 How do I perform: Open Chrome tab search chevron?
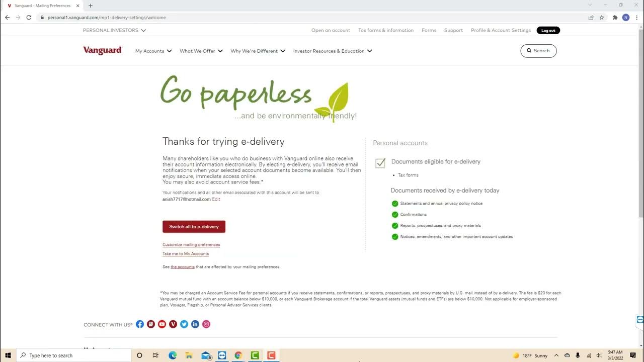coord(590,5)
